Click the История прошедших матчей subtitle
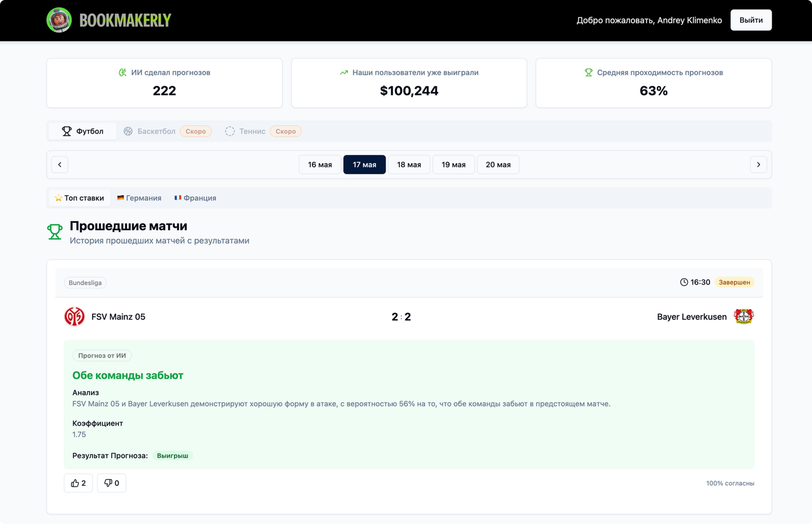Image resolution: width=812 pixels, height=524 pixels. (x=159, y=241)
